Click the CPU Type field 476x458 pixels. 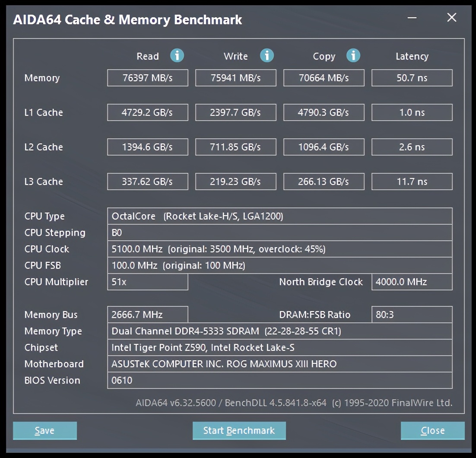pos(279,216)
